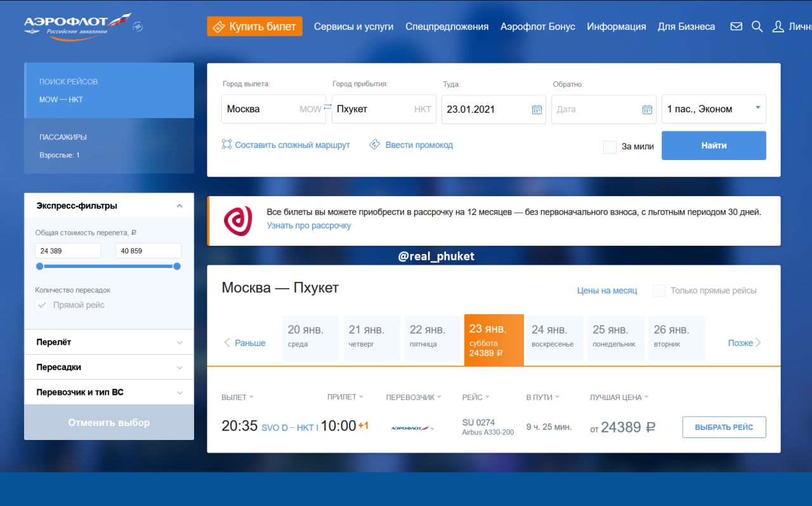Select the 22 янв. пятница date tab
812x506 pixels.
(x=433, y=338)
